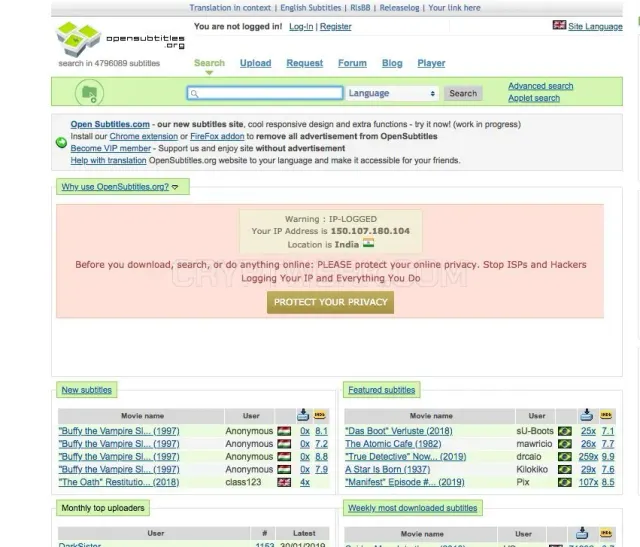Viewport: 640px width, 547px height.
Task: Sort New subtitles by IMDb icon column
Action: (x=320, y=415)
